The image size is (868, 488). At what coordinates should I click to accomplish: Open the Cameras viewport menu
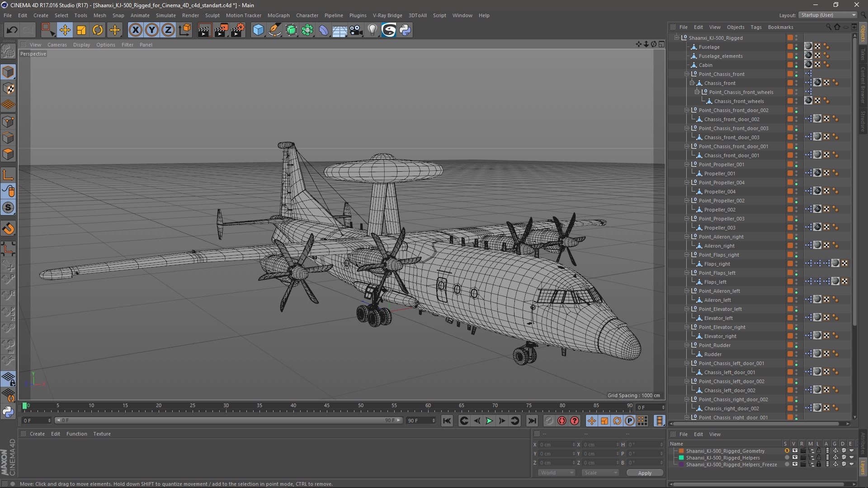point(57,45)
